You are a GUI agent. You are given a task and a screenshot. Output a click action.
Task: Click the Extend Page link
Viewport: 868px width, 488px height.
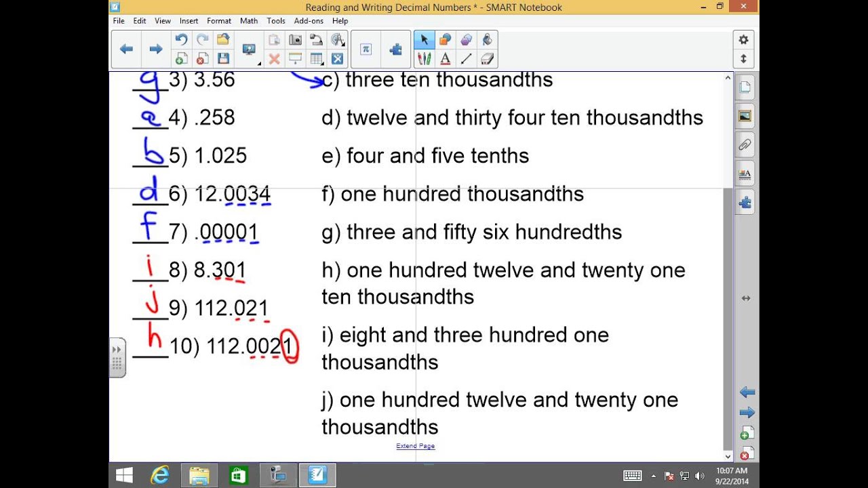pos(416,446)
